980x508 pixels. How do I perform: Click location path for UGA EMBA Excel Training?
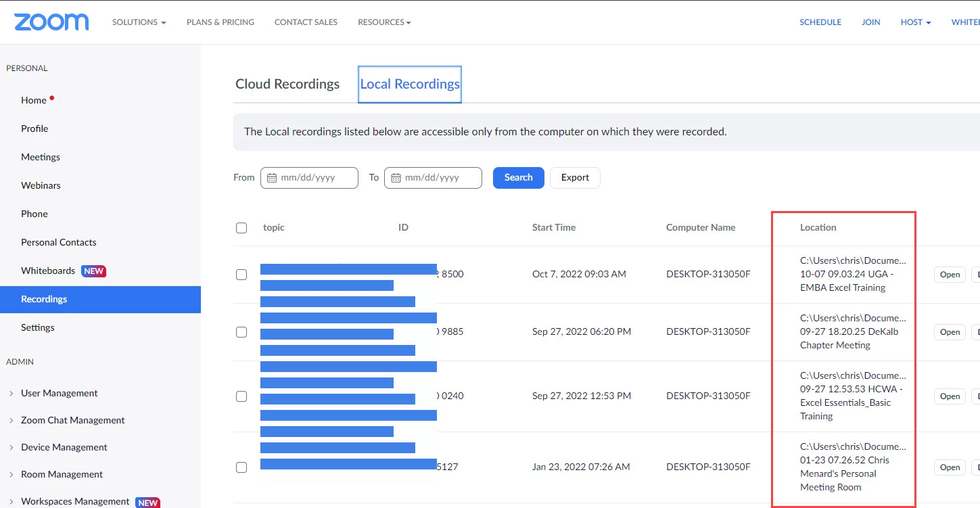[x=853, y=274]
